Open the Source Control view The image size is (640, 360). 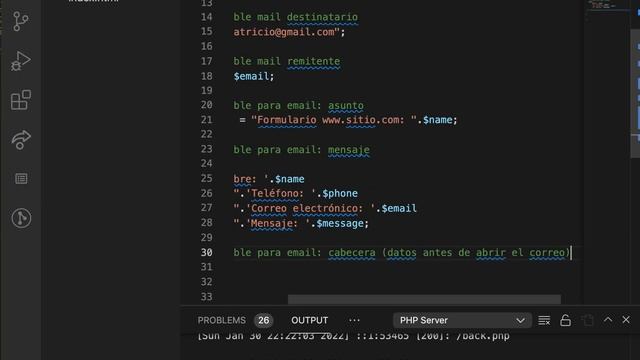coord(20,21)
